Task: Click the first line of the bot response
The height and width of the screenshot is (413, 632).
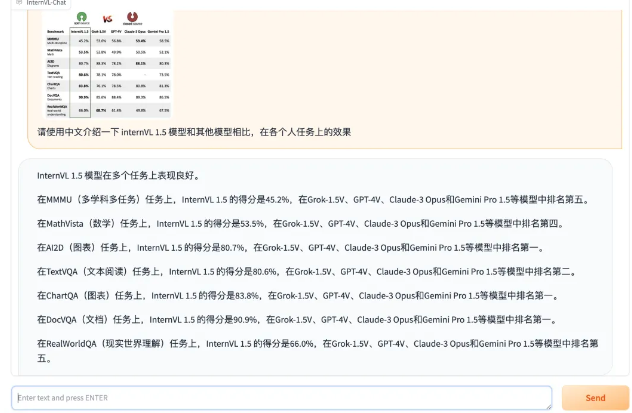Action: pos(118,175)
